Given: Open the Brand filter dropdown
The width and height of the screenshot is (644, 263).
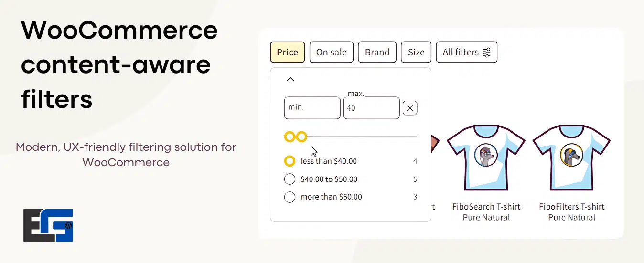Looking at the screenshot, I should (x=377, y=52).
